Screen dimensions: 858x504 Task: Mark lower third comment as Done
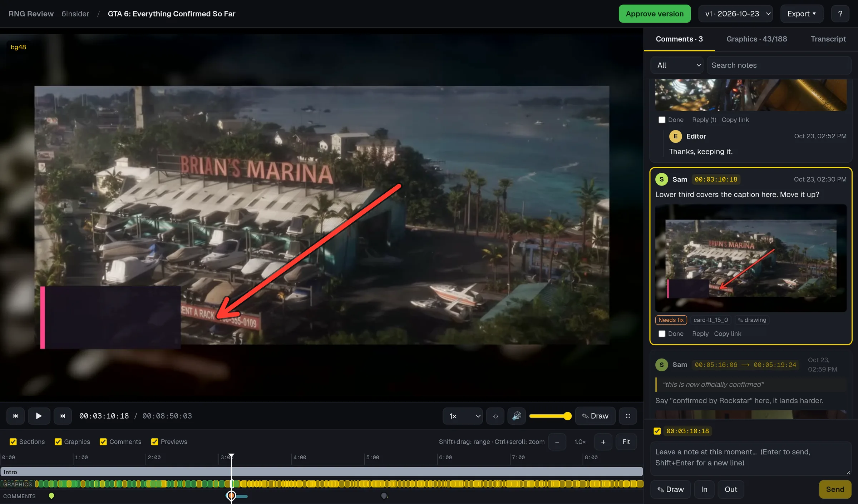click(x=662, y=334)
